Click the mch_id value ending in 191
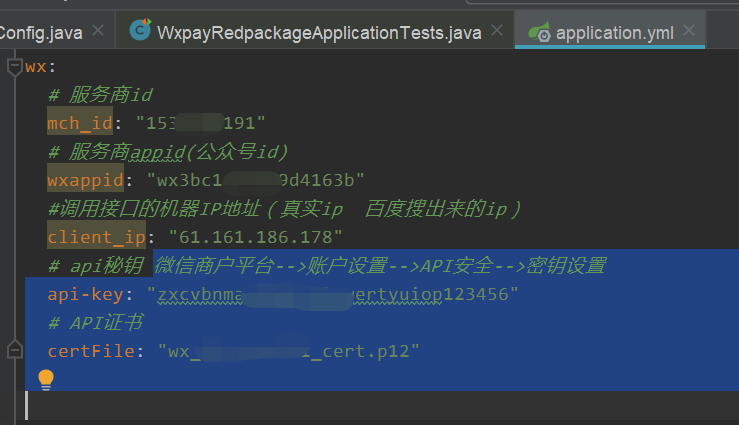This screenshot has height=425, width=739. (200, 123)
